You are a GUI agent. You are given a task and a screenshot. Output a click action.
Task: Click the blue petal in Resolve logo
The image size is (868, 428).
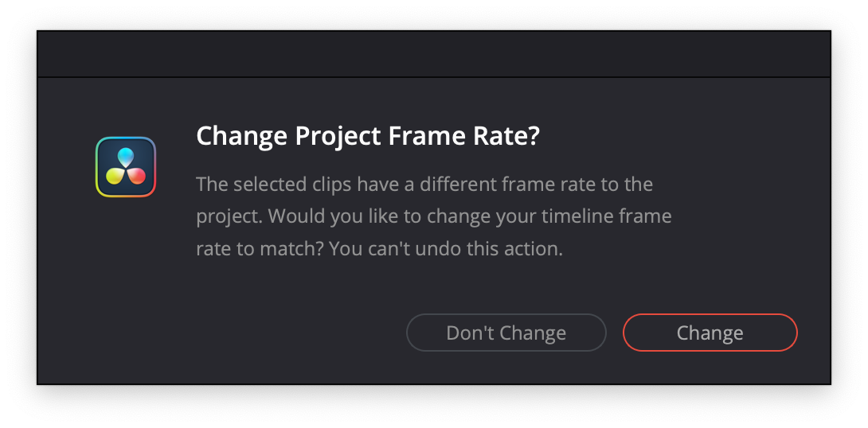click(126, 157)
